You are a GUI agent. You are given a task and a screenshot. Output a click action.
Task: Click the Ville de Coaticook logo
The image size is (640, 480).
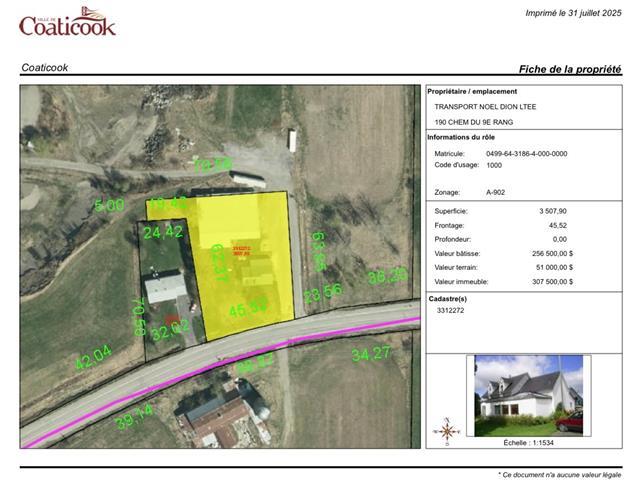tap(67, 22)
